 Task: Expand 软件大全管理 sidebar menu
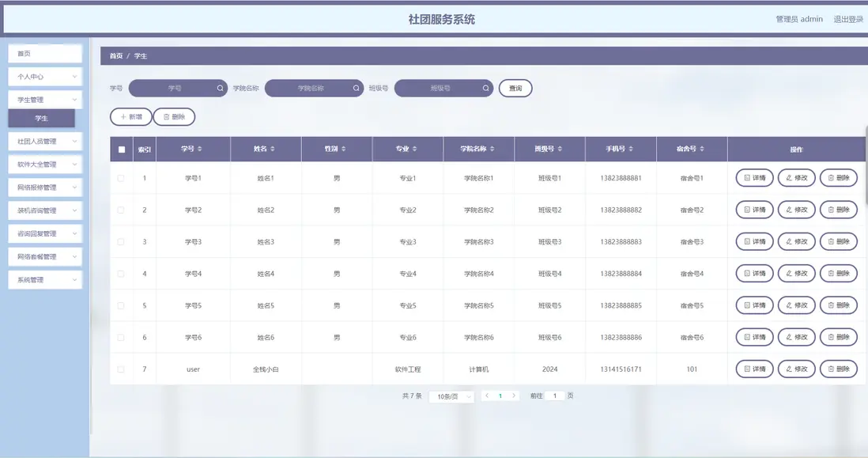(x=45, y=165)
